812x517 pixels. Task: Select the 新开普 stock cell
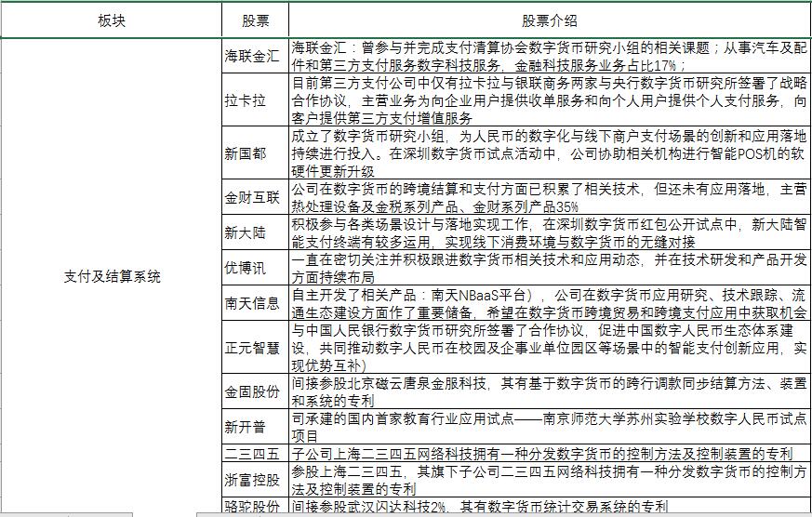click(255, 426)
